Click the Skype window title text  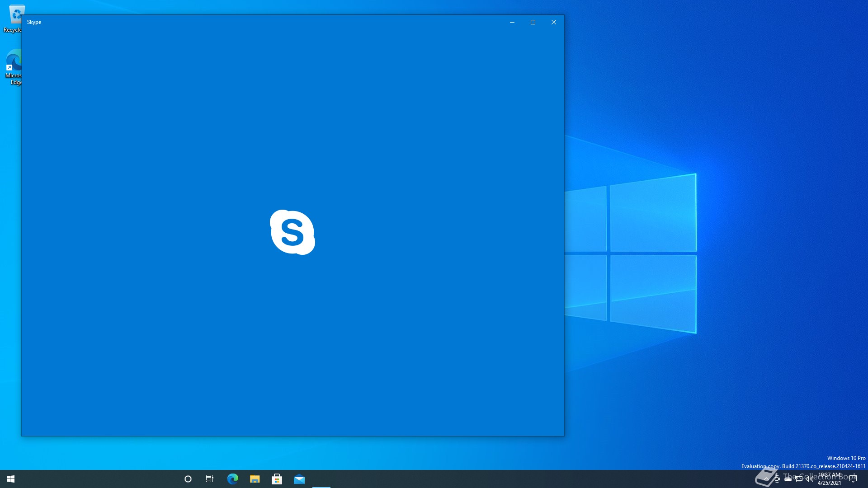34,22
